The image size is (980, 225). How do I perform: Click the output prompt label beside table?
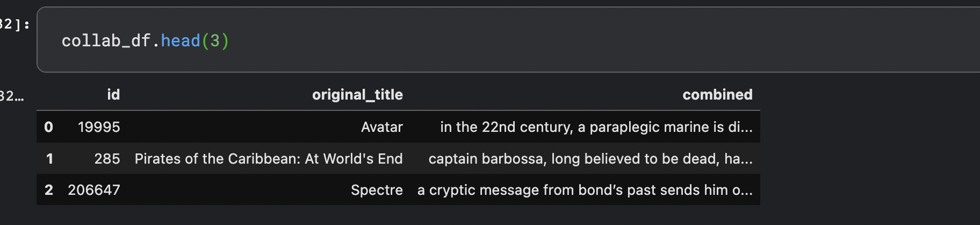(12, 96)
